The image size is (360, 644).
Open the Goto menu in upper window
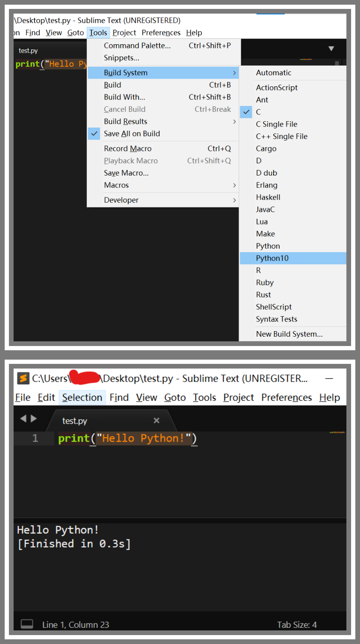coord(76,33)
